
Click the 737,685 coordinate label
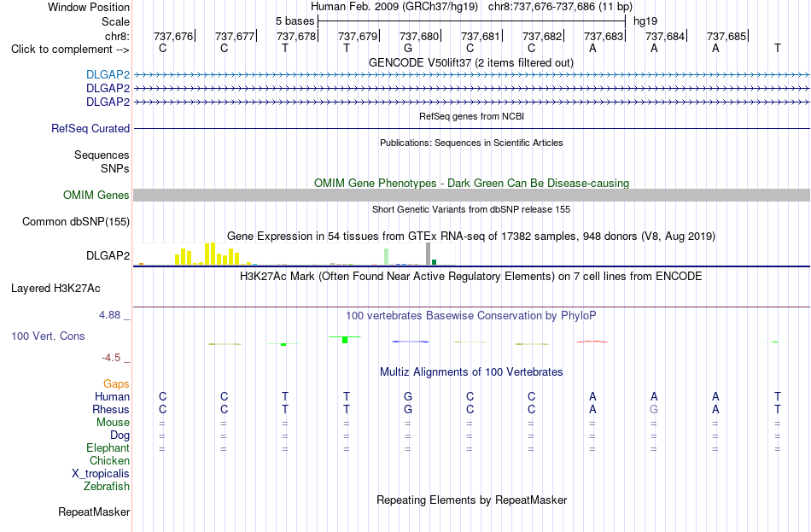pyautogui.click(x=726, y=36)
